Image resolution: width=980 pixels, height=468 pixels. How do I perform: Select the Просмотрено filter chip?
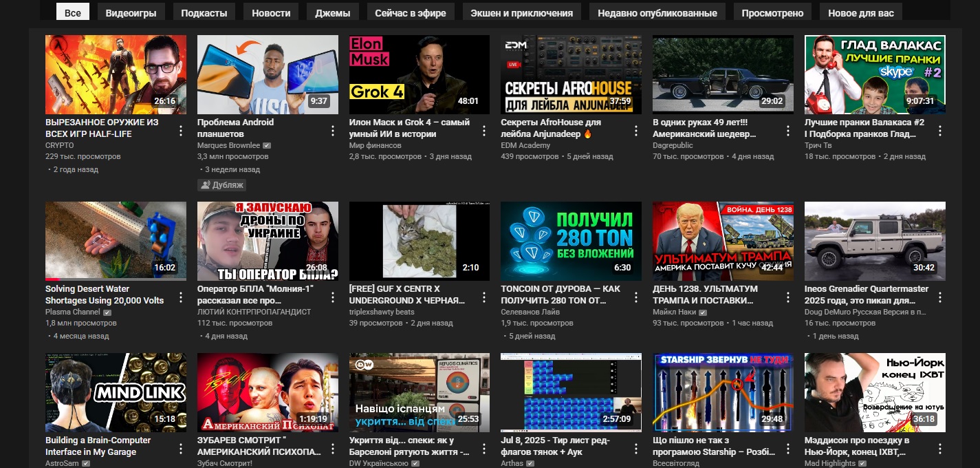(x=772, y=12)
